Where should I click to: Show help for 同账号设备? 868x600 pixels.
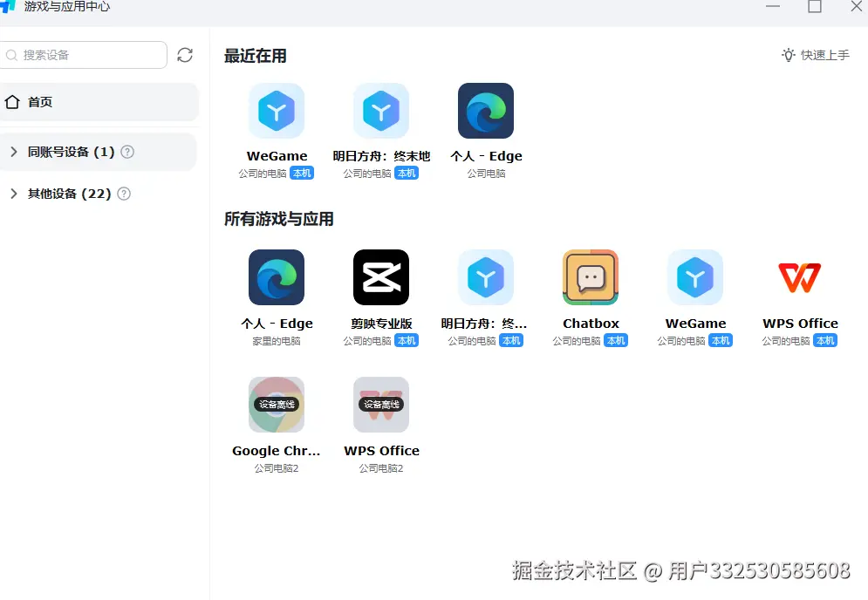click(127, 152)
